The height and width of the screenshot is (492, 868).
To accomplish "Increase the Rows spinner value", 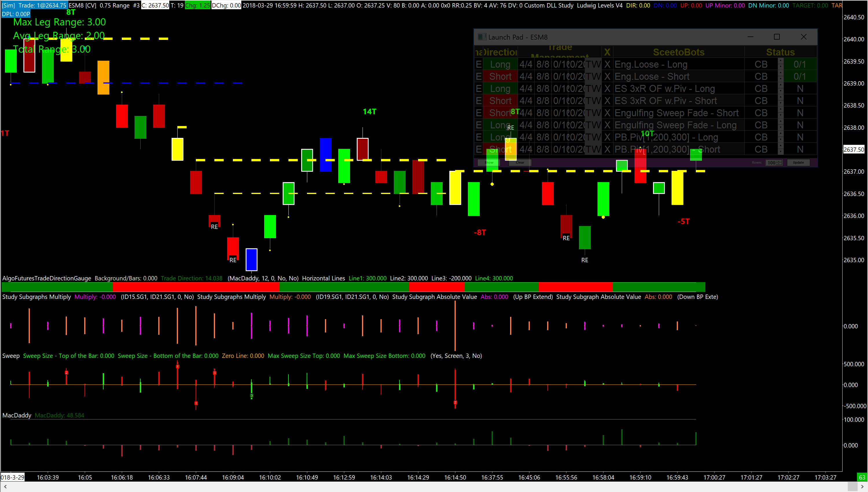I will pos(779,161).
